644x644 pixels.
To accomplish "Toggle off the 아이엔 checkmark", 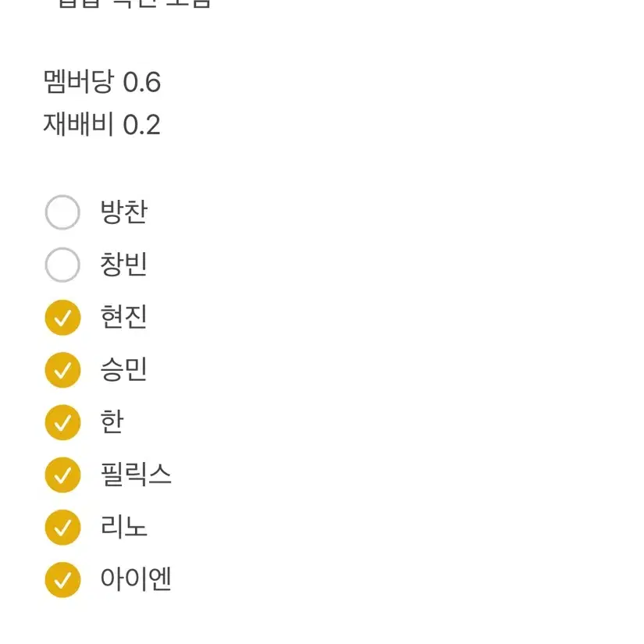I will click(62, 580).
